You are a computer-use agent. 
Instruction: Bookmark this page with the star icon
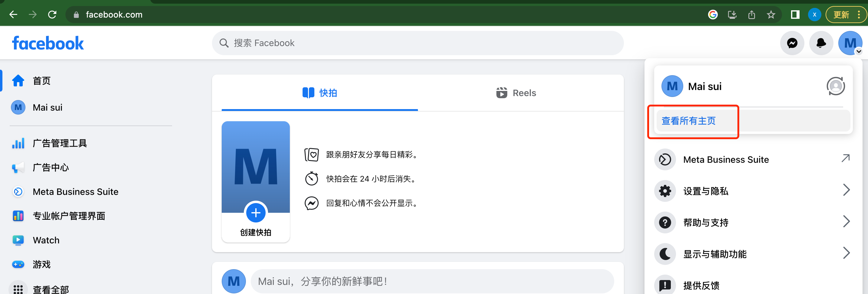coord(771,15)
